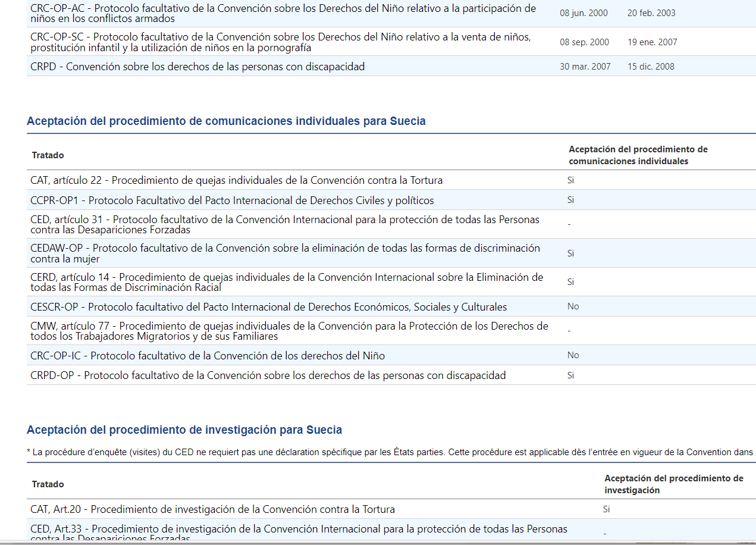This screenshot has height=545, width=756.
Task: Click the Si value for CEDAW-OP
Action: (570, 253)
